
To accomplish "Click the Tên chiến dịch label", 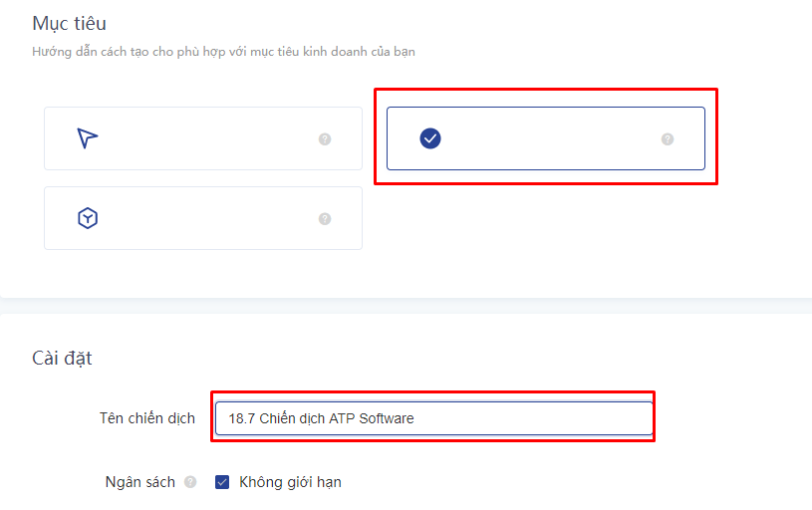I will pos(147,418).
